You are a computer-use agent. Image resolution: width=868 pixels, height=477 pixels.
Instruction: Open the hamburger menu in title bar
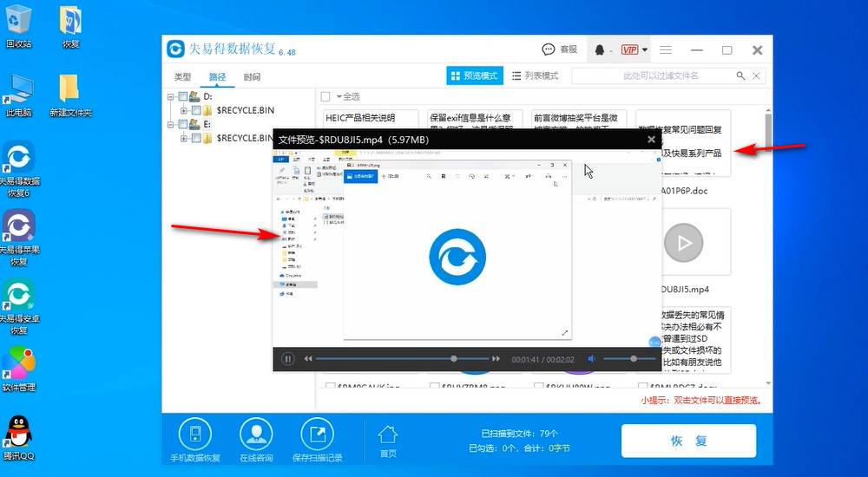click(x=666, y=49)
